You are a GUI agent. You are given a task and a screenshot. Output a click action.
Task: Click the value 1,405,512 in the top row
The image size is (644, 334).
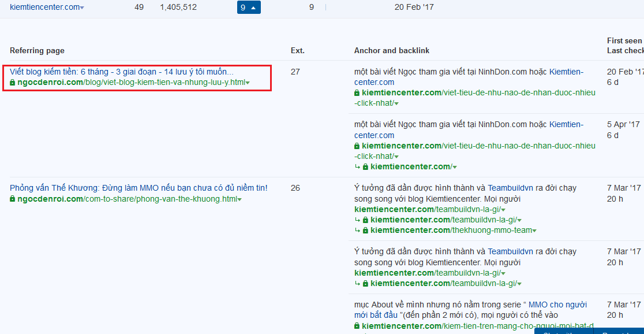(x=178, y=7)
